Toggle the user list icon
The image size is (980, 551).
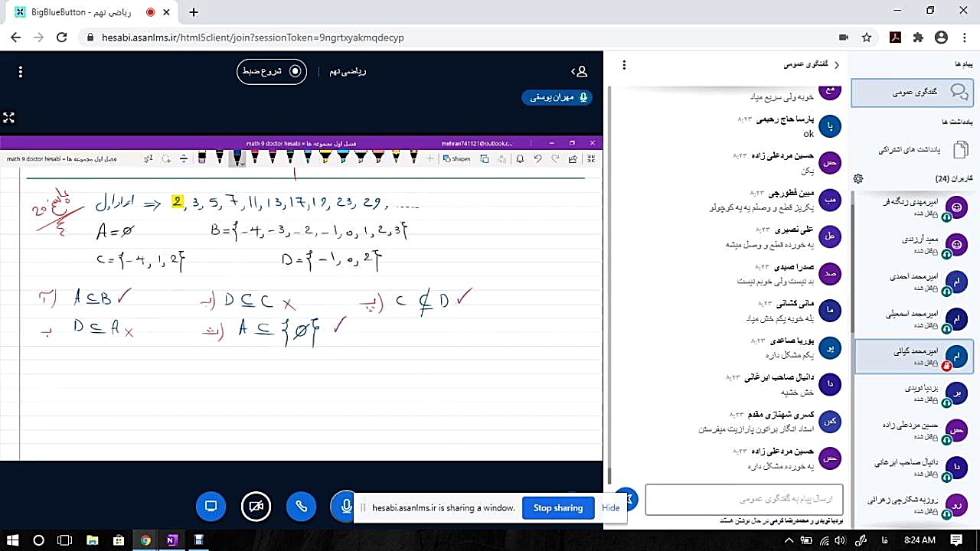click(580, 71)
